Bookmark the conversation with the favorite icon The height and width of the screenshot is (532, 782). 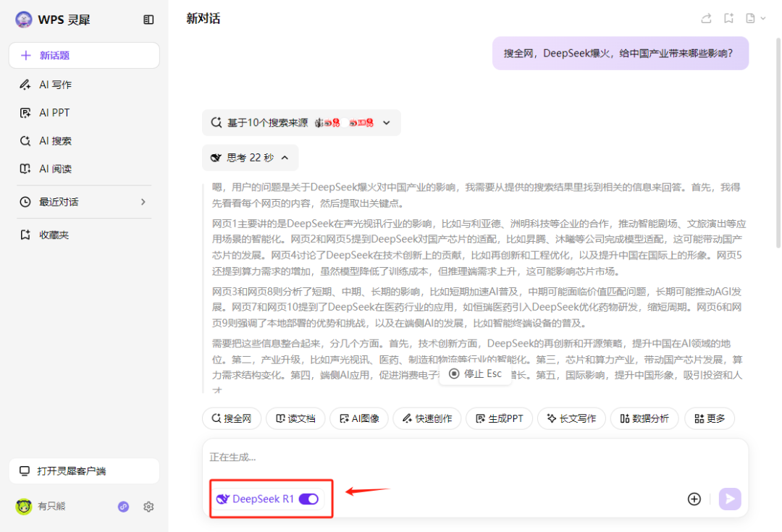coord(728,18)
